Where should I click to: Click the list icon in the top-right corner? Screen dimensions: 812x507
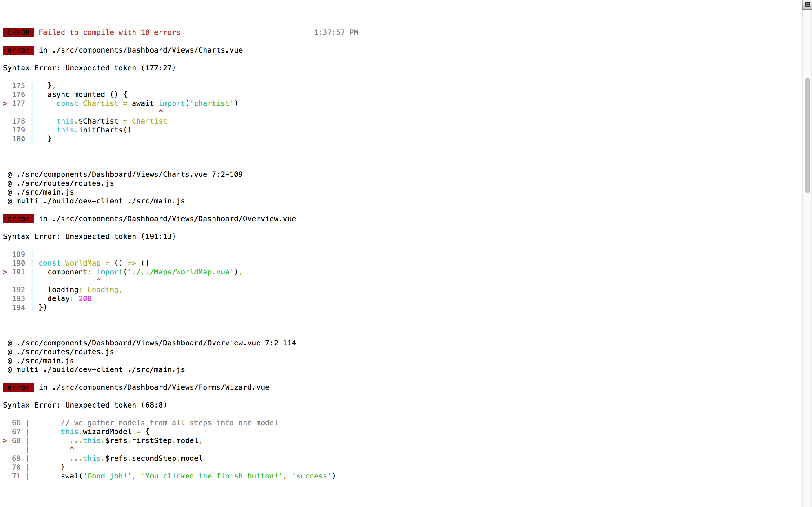point(807,5)
